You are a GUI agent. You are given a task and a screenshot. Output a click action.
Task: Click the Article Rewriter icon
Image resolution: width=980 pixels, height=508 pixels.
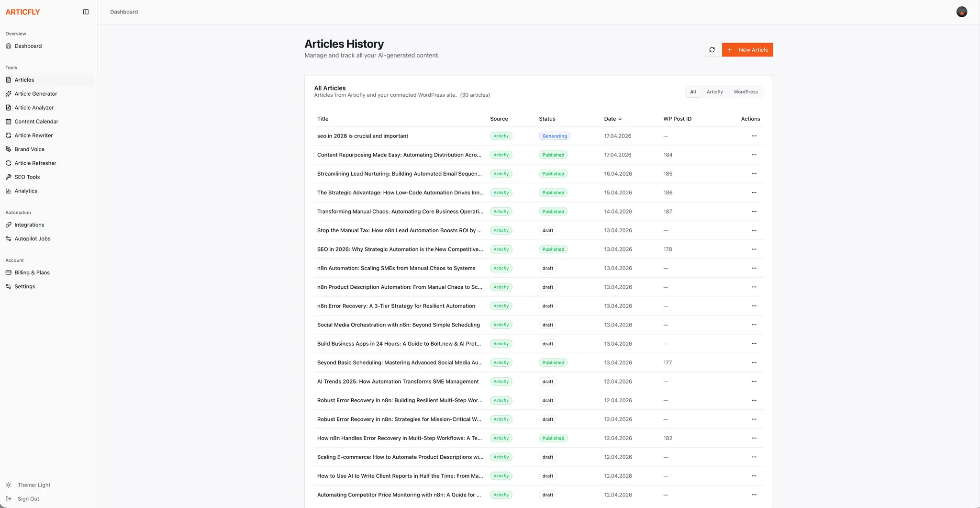[9, 135]
